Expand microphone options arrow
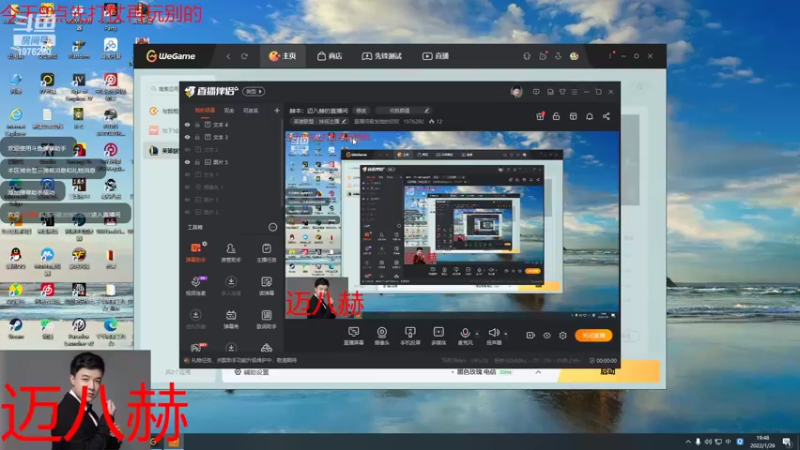 (x=477, y=334)
